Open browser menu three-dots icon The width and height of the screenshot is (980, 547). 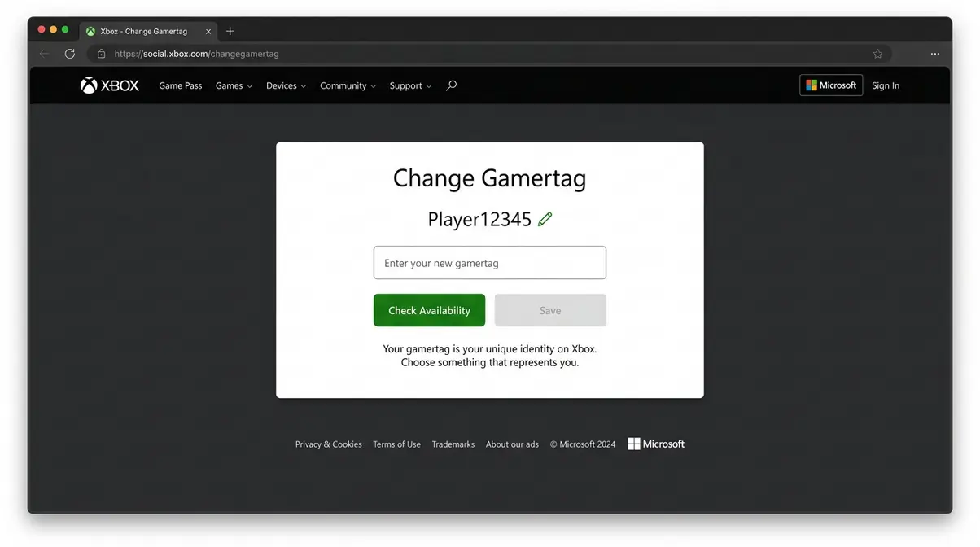pos(935,54)
